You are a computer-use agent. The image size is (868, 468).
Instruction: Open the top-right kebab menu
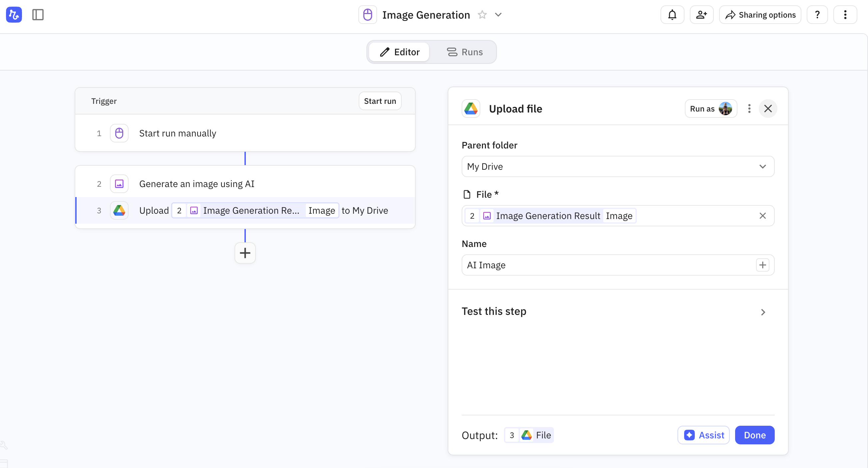pos(845,15)
